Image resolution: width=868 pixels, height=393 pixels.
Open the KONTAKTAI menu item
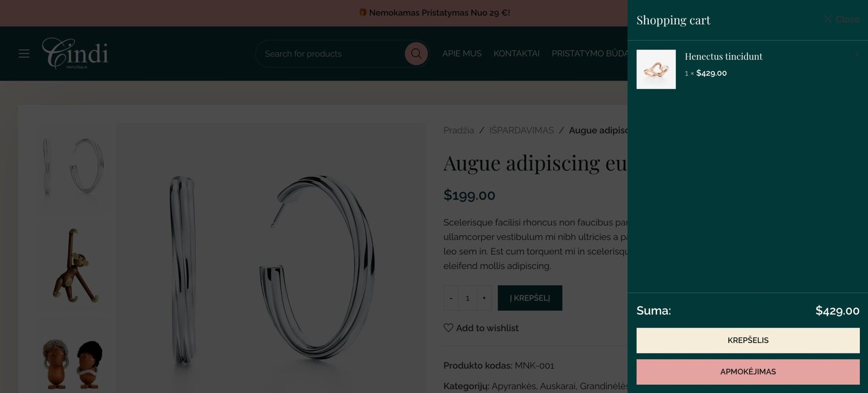(x=516, y=53)
